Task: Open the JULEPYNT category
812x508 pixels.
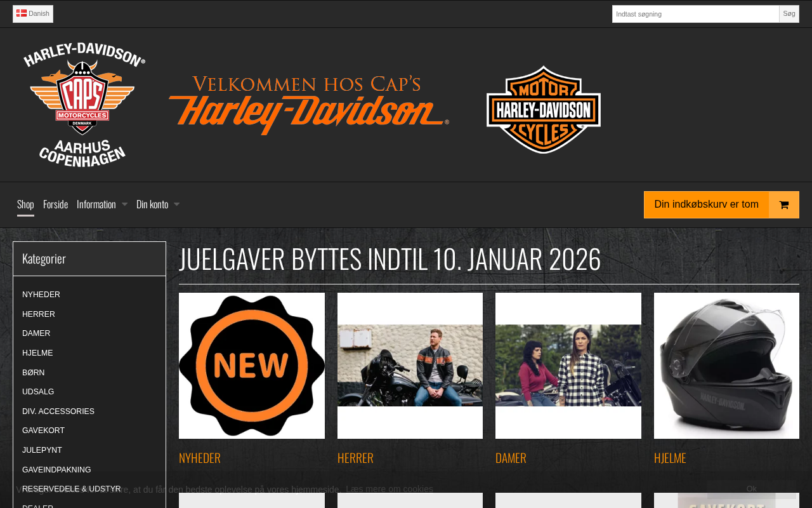Action: pyautogui.click(x=42, y=450)
